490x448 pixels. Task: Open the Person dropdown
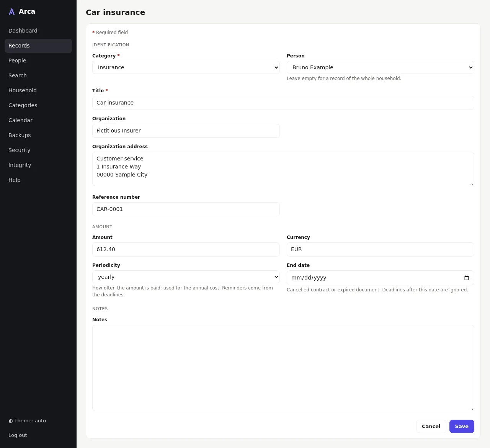[381, 67]
